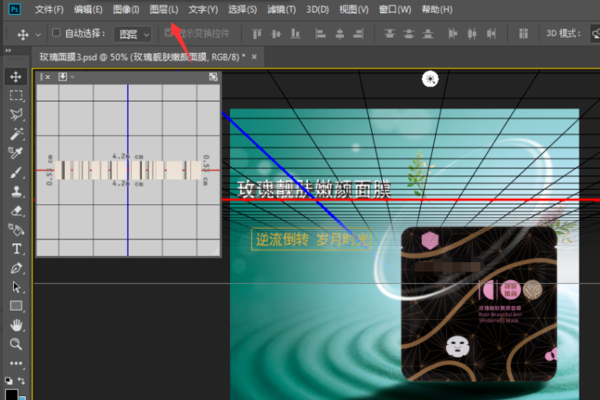Open the 选择(S) menu
Viewport: 600px width, 400px height.
(242, 9)
